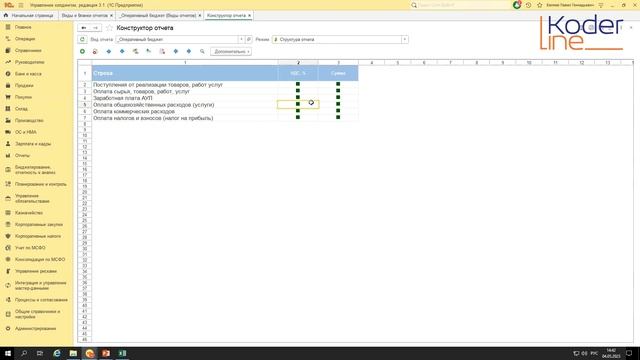Open the Склад section in sidebar
640x360 pixels.
pyautogui.click(x=21, y=109)
